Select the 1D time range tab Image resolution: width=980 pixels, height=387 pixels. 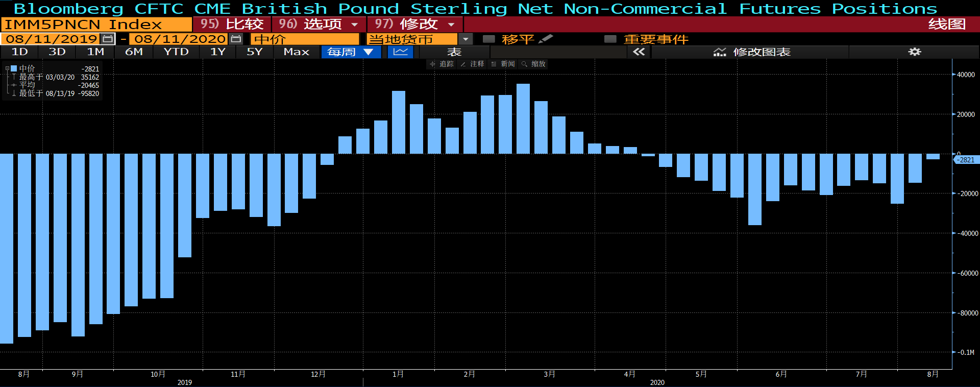point(19,52)
